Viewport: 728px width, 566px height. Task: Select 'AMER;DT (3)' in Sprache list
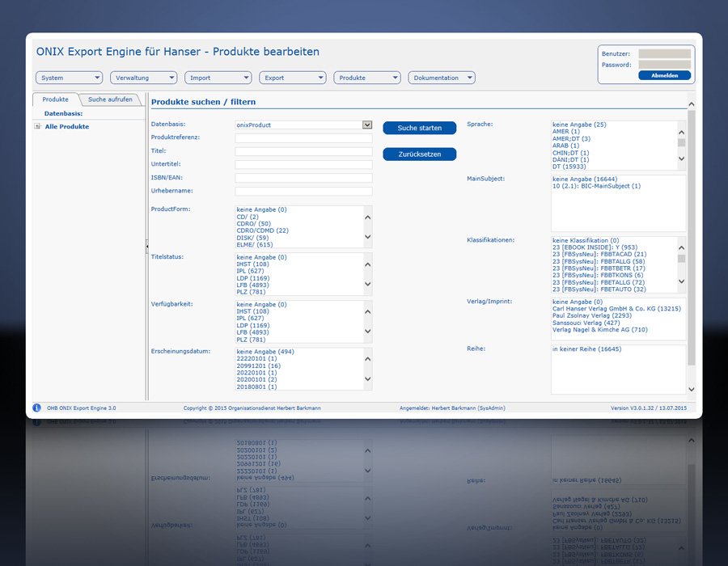click(x=571, y=139)
